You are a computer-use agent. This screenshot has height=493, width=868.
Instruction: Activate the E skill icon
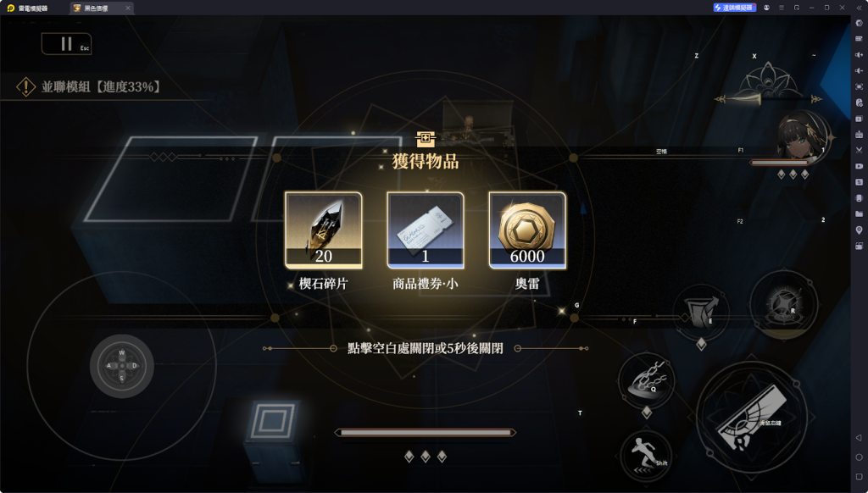click(x=701, y=312)
